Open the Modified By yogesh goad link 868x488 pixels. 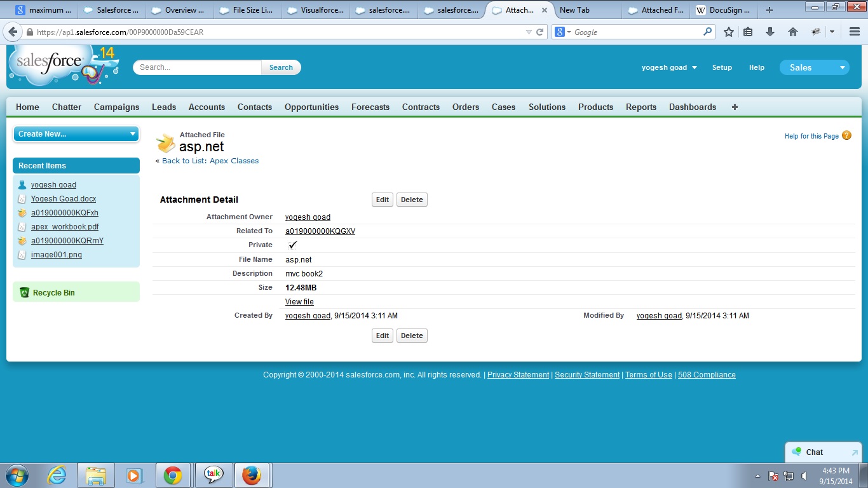pyautogui.click(x=659, y=316)
